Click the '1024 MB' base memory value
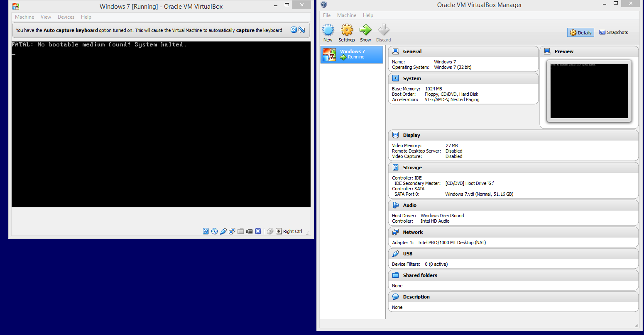This screenshot has height=335, width=644. (x=433, y=89)
